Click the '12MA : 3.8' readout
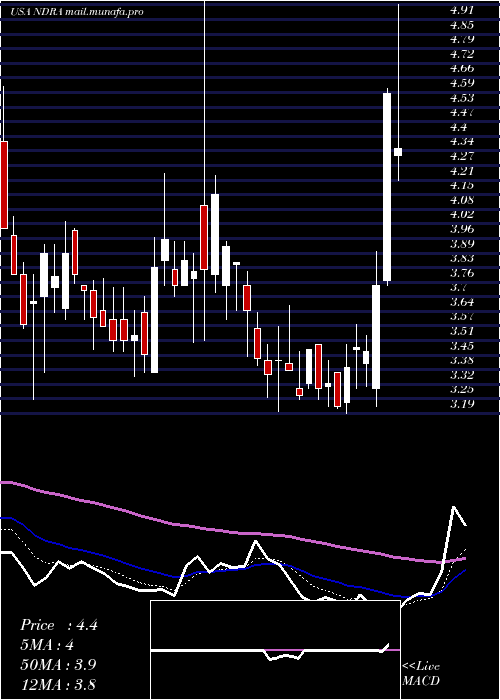 pos(57,684)
